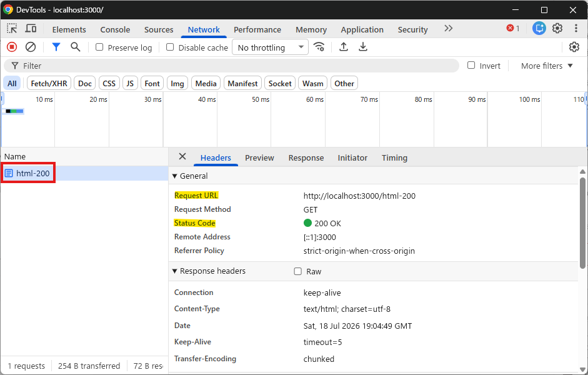Stop recording network log
Image resolution: width=588 pixels, height=375 pixels.
(x=12, y=47)
